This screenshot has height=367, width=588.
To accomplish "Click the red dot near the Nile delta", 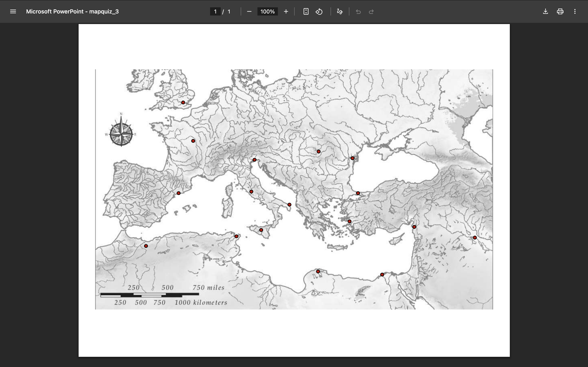I will (382, 274).
